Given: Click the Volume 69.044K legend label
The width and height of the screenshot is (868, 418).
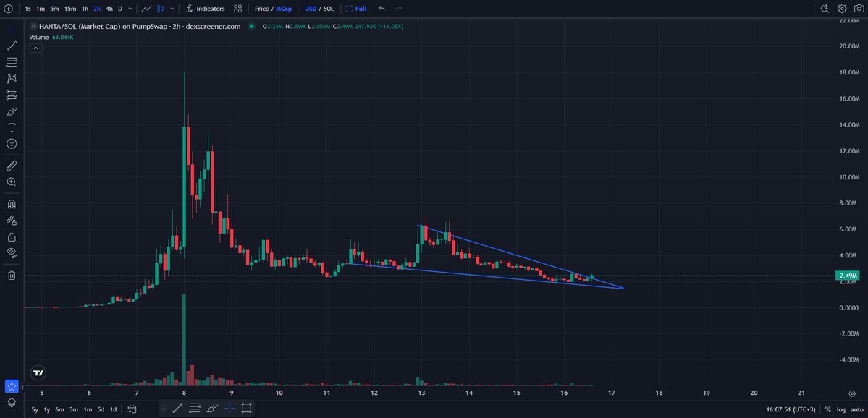Looking at the screenshot, I should 51,37.
